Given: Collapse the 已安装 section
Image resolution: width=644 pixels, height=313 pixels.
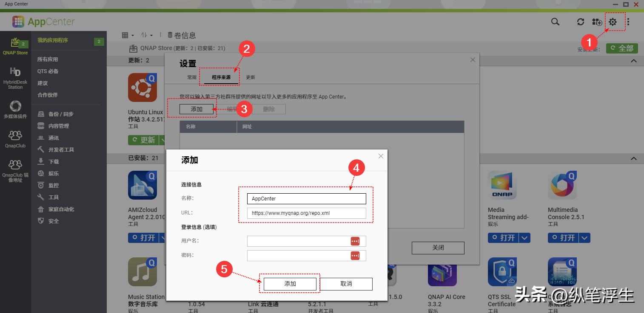Looking at the screenshot, I should point(633,158).
